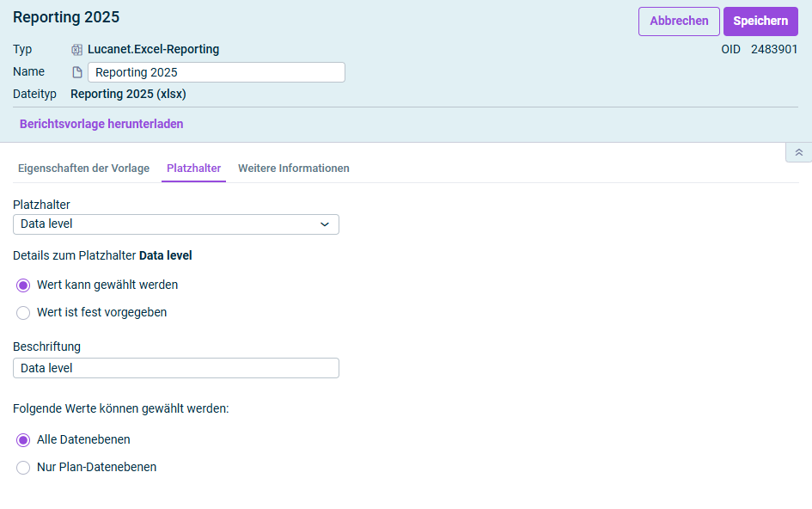This screenshot has height=509, width=812.
Task: Click the 'Lucanet.Excel-Reporting' type label
Action: tap(153, 50)
